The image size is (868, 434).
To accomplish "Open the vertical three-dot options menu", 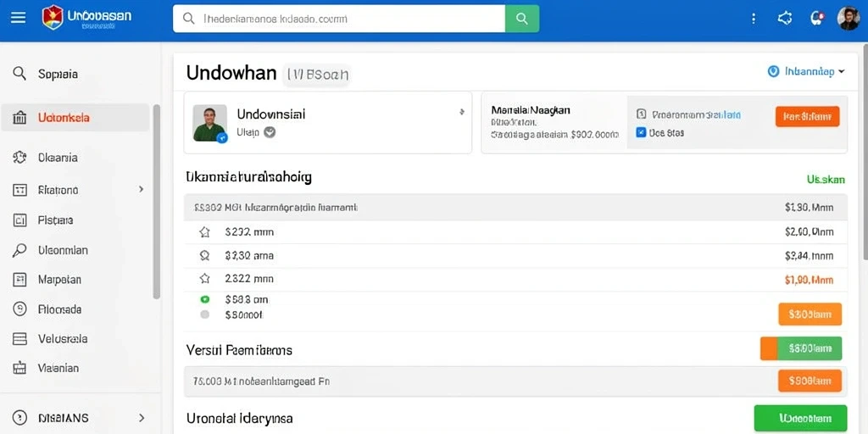I will pos(754,19).
